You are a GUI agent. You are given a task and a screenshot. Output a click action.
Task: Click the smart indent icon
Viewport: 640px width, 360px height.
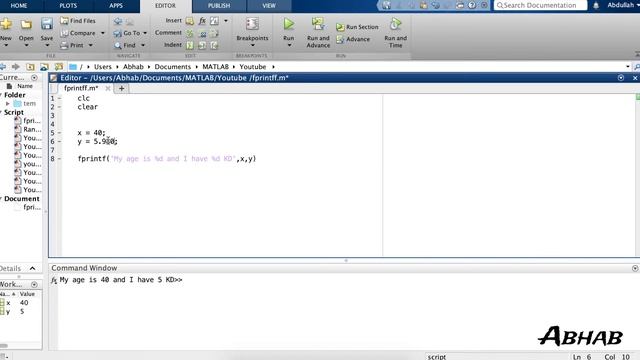[x=190, y=45]
